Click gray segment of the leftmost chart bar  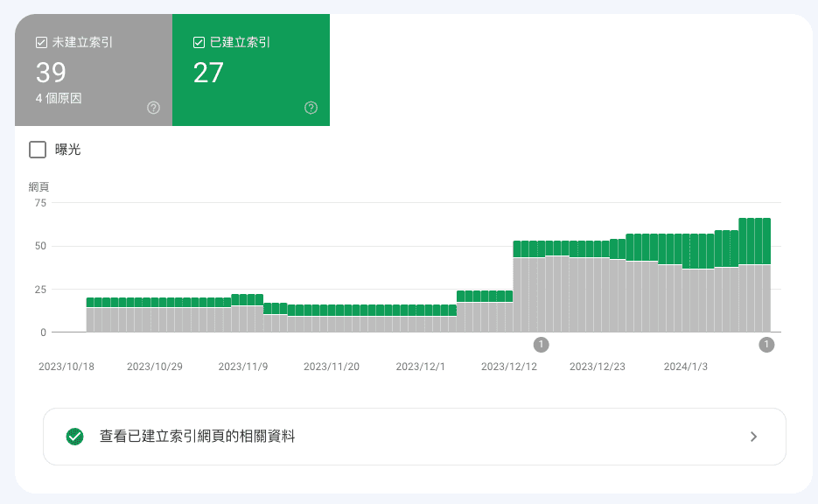[90, 319]
